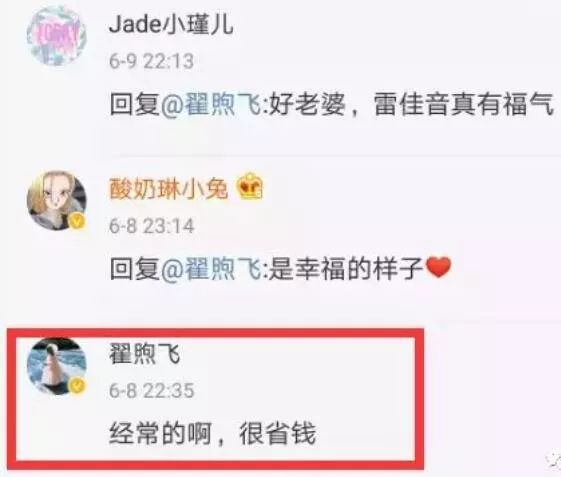The width and height of the screenshot is (561, 477).
Task: Select the comment '好老婆，雷佳音真有福气'
Action: click(x=411, y=104)
